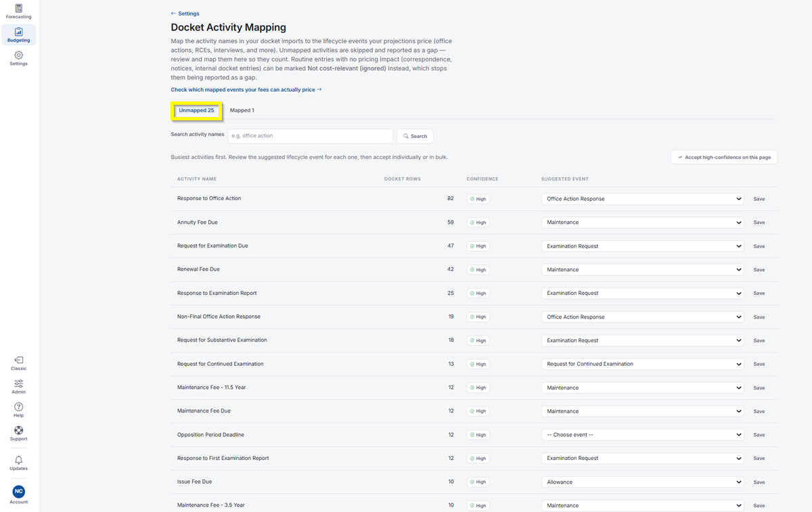Click the 'Confidence' column header

click(482, 179)
